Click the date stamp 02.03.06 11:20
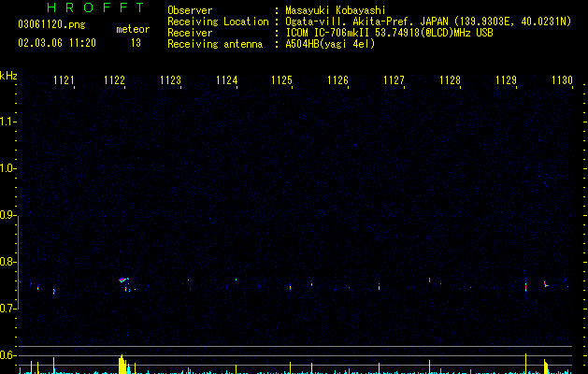 57,43
